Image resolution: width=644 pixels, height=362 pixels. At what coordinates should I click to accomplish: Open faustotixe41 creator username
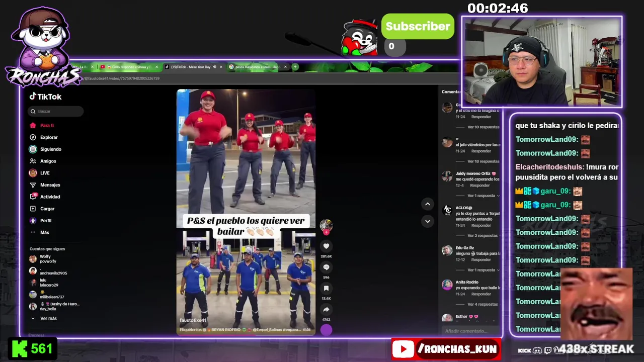point(193,320)
